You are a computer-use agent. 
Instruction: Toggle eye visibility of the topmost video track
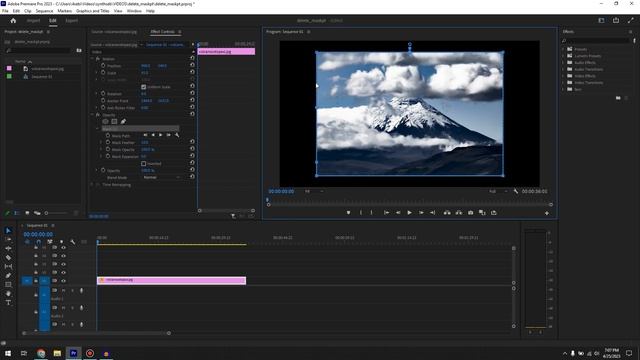(64, 247)
